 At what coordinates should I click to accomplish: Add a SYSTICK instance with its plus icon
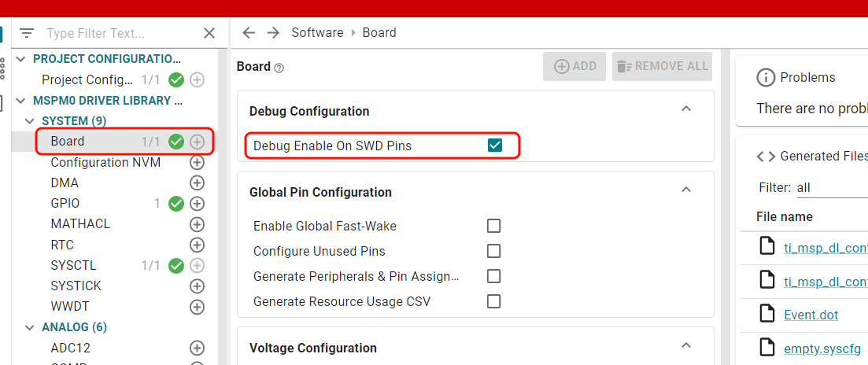pyautogui.click(x=197, y=286)
